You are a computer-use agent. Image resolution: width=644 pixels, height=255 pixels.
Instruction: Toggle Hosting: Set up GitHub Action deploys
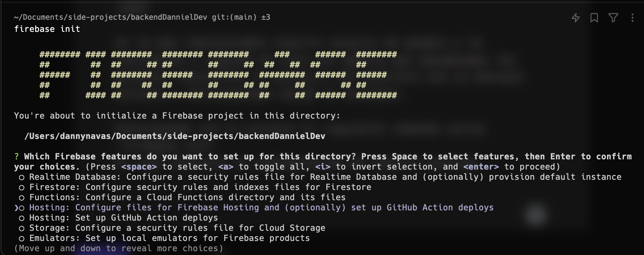[22, 218]
